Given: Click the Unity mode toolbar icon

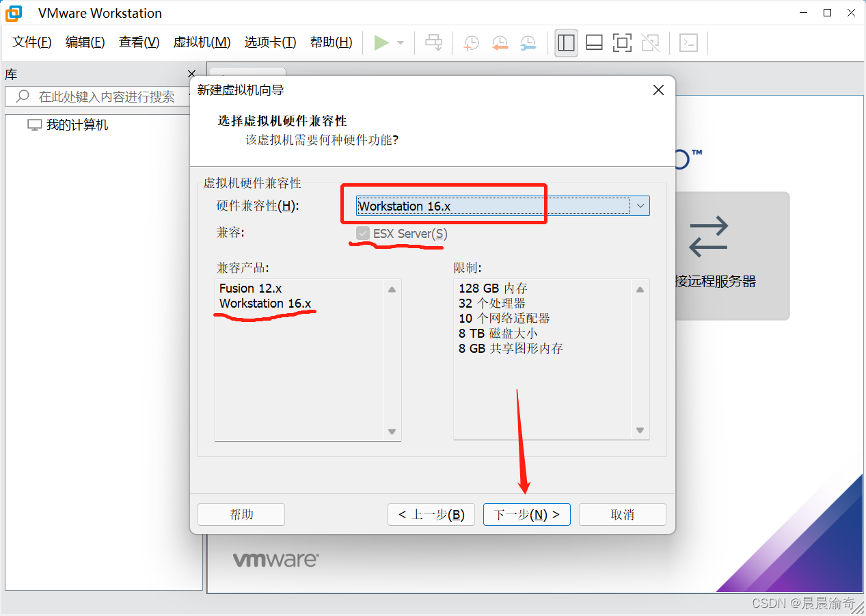Looking at the screenshot, I should pos(651,42).
